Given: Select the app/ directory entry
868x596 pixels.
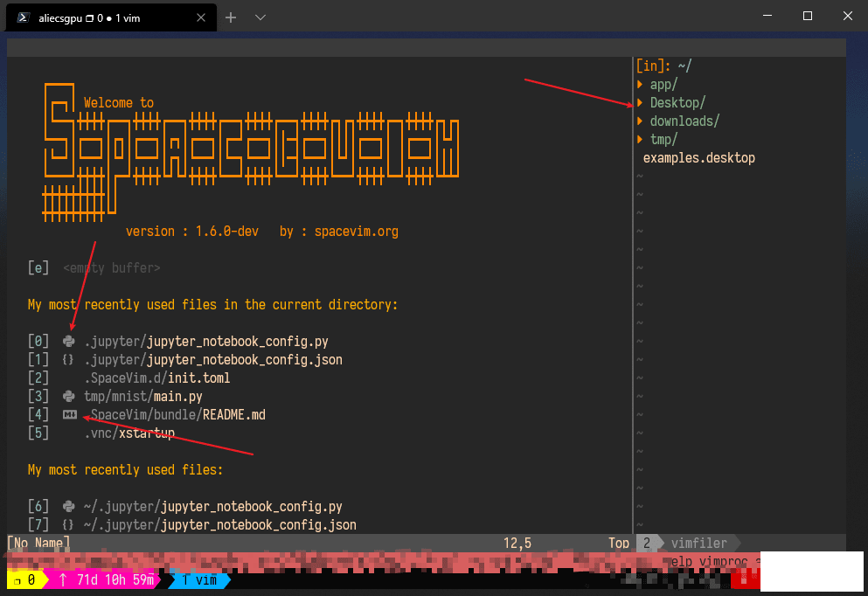Looking at the screenshot, I should 663,85.
